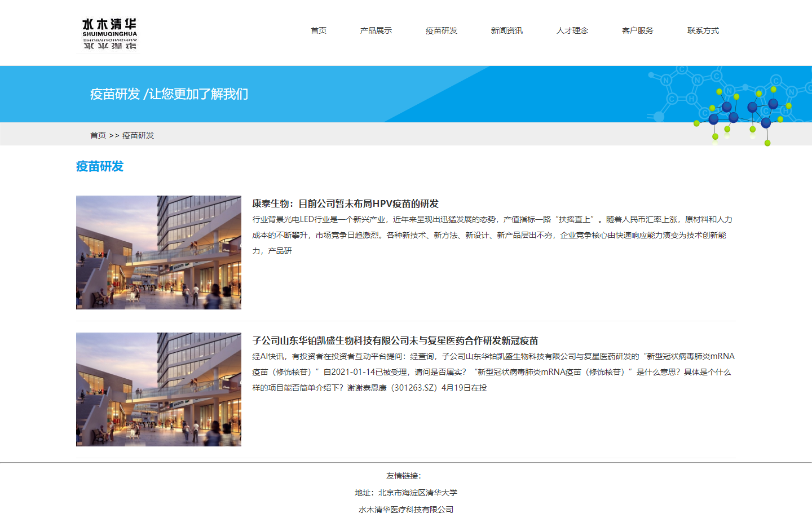Open the 康泰生物 HPV疫苗 article thumbnail image

(x=158, y=253)
